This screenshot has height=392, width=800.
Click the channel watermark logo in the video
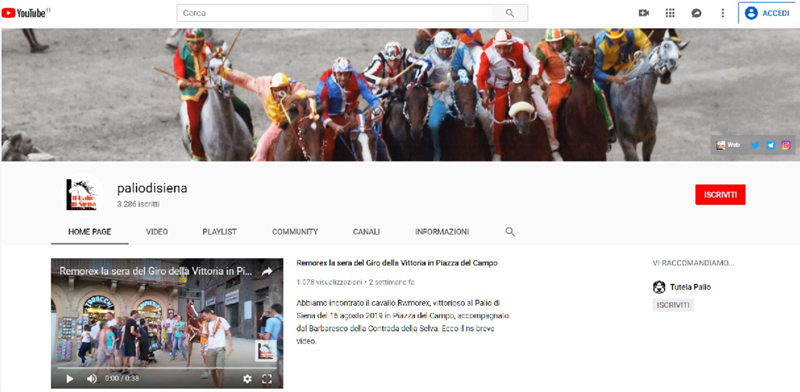click(x=266, y=351)
